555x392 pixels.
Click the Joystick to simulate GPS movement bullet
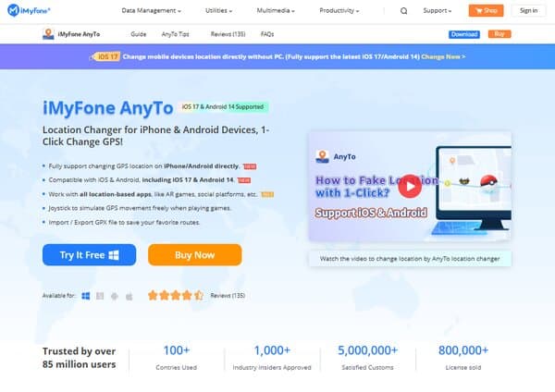click(x=140, y=208)
